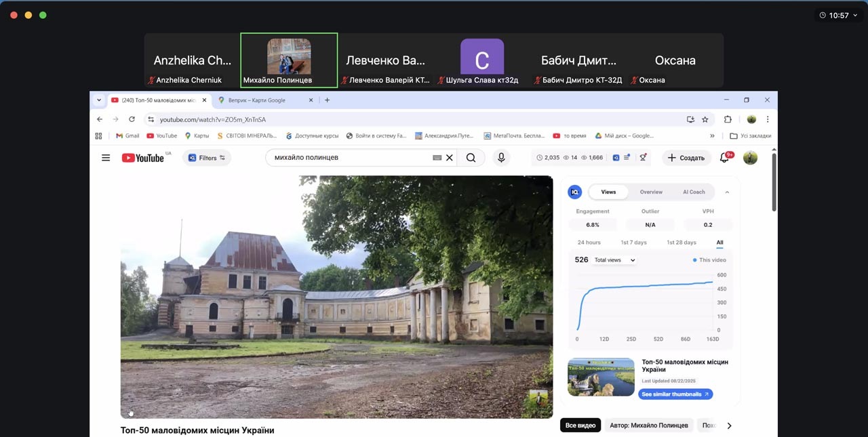Open the Chrome tab search dropdown arrow
This screenshot has height=437, width=868.
(99, 100)
